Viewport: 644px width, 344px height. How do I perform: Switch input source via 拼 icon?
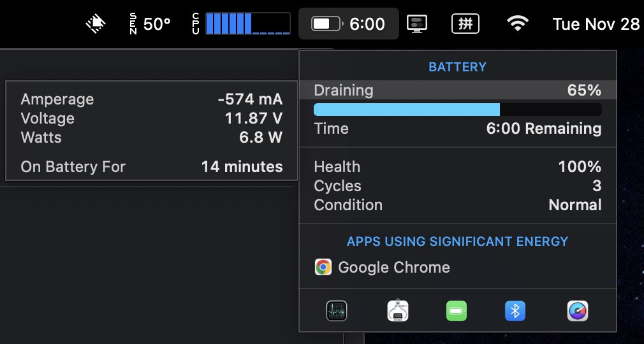click(x=465, y=24)
